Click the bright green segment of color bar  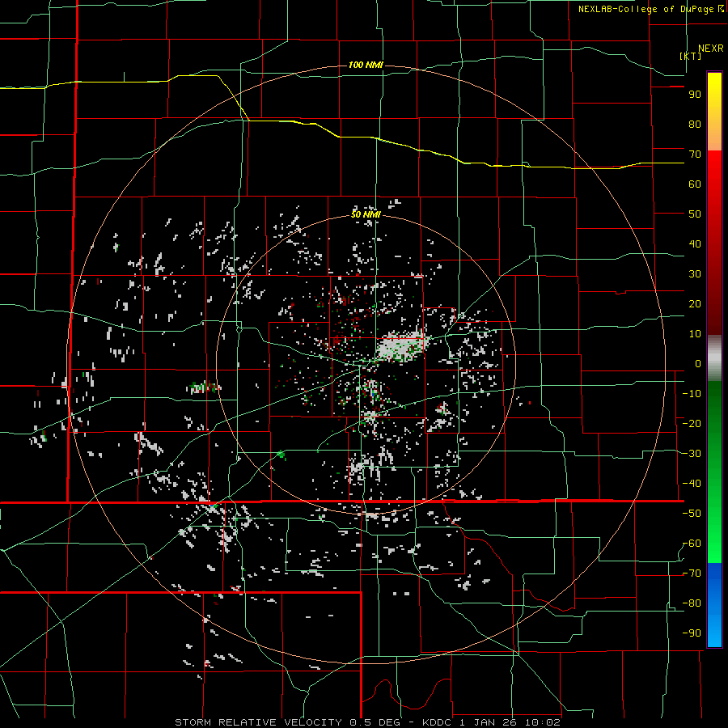tap(714, 544)
